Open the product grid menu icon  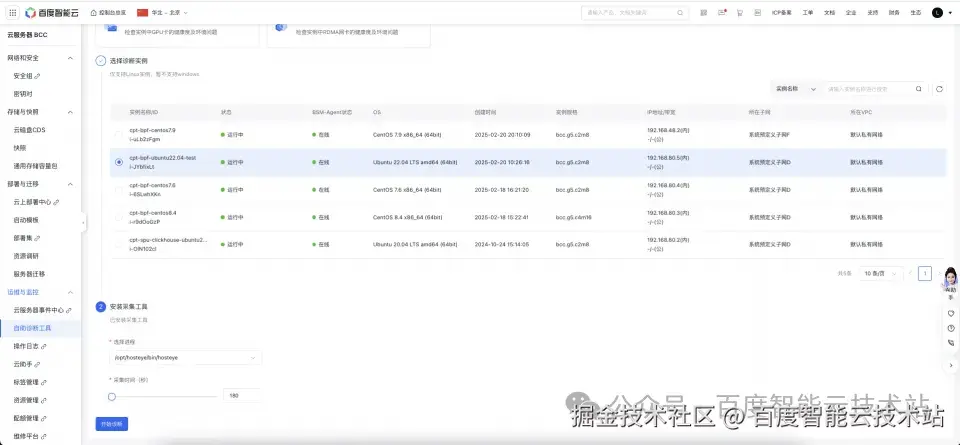point(13,12)
